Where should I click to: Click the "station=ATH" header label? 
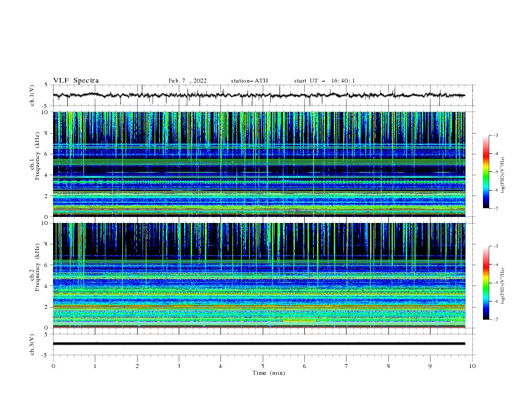(x=249, y=81)
